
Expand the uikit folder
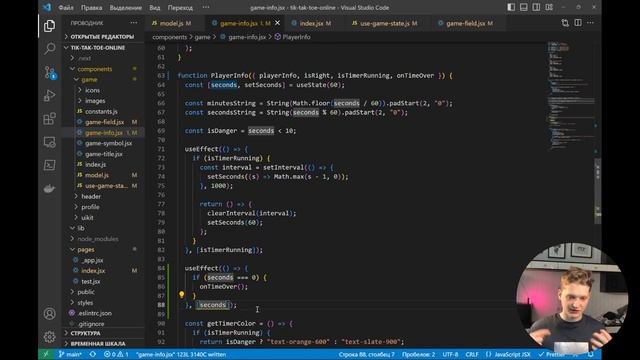(x=87, y=218)
